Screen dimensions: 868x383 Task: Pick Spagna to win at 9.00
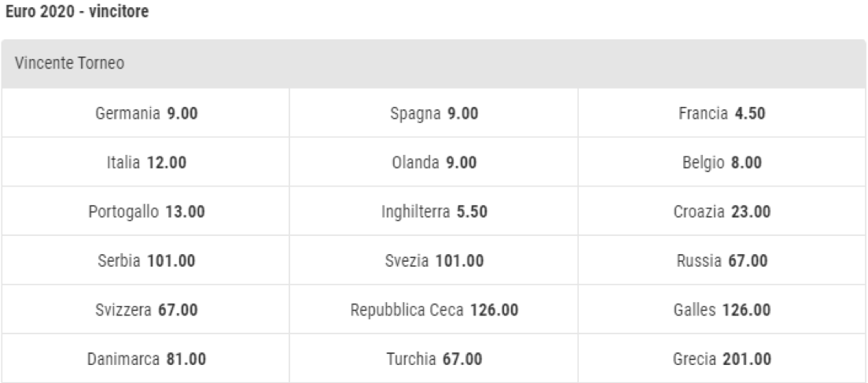point(434,114)
